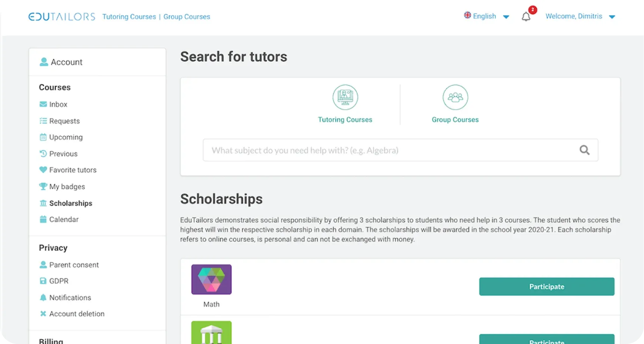Screen dimensions: 644x344
Task: Select the Group Courses circle icon
Action: click(x=455, y=97)
